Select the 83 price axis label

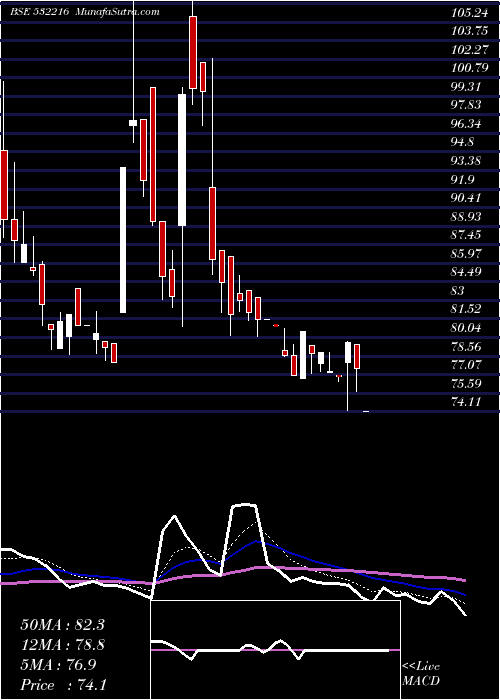point(458,291)
